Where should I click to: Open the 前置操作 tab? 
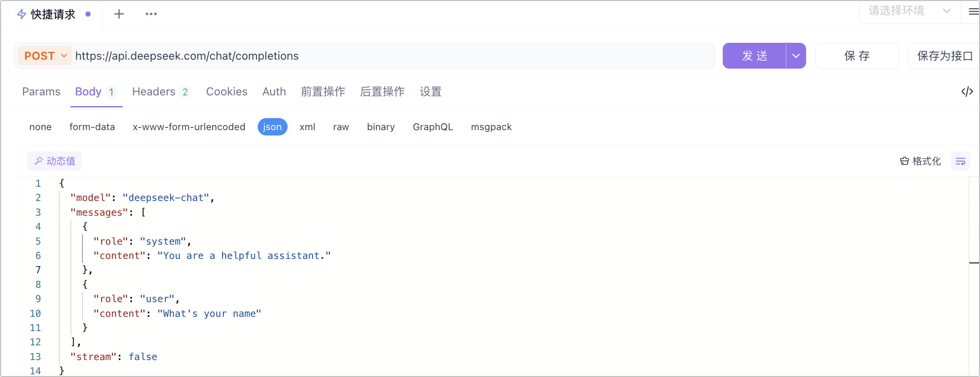click(x=323, y=92)
